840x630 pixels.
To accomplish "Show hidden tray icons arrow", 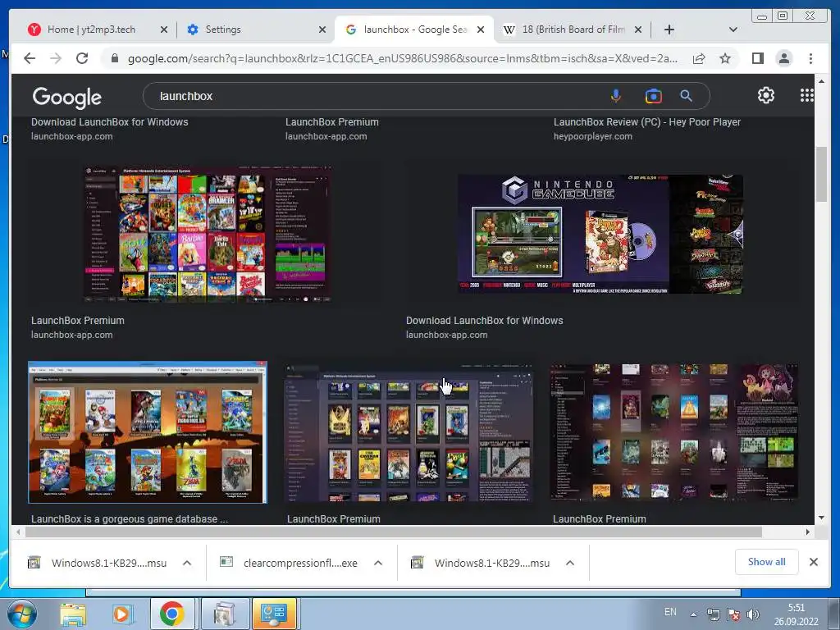I will tap(694, 614).
